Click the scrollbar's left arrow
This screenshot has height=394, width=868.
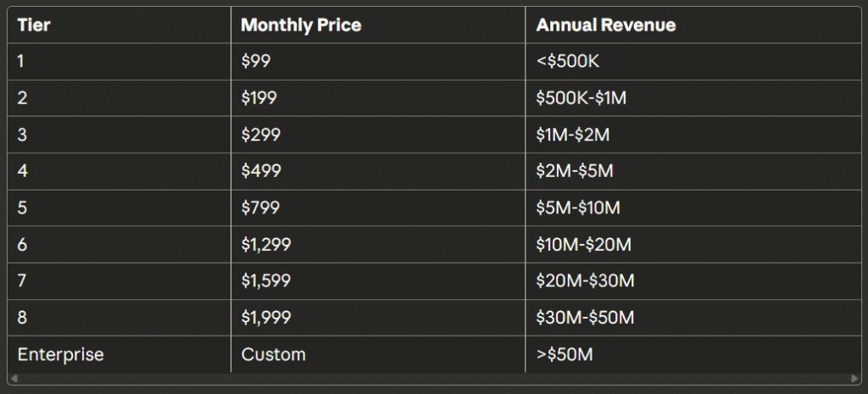click(x=13, y=378)
